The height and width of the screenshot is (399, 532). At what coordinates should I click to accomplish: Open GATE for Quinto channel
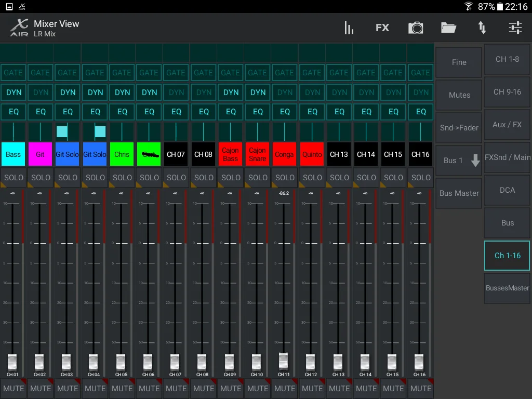(312, 73)
